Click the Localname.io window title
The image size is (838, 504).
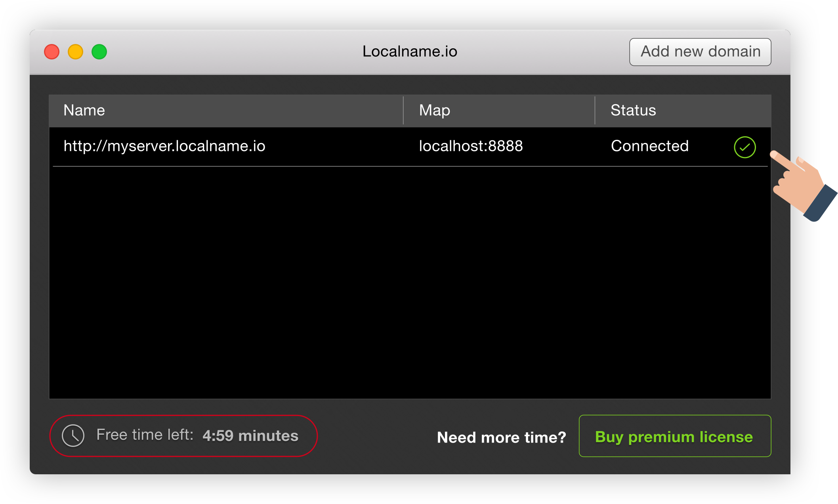[x=410, y=52]
